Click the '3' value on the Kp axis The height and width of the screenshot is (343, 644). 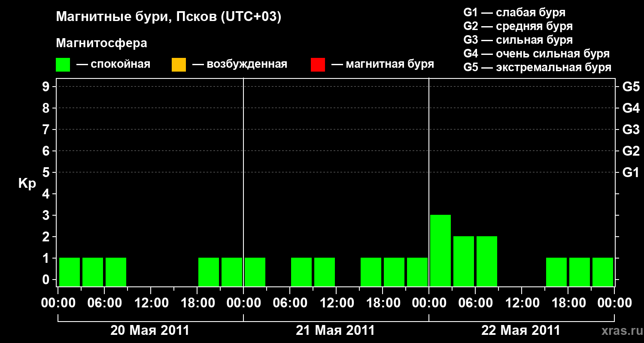pos(47,215)
